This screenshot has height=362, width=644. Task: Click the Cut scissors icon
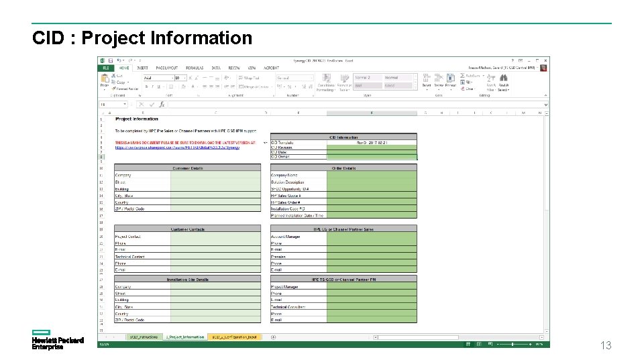coord(114,76)
